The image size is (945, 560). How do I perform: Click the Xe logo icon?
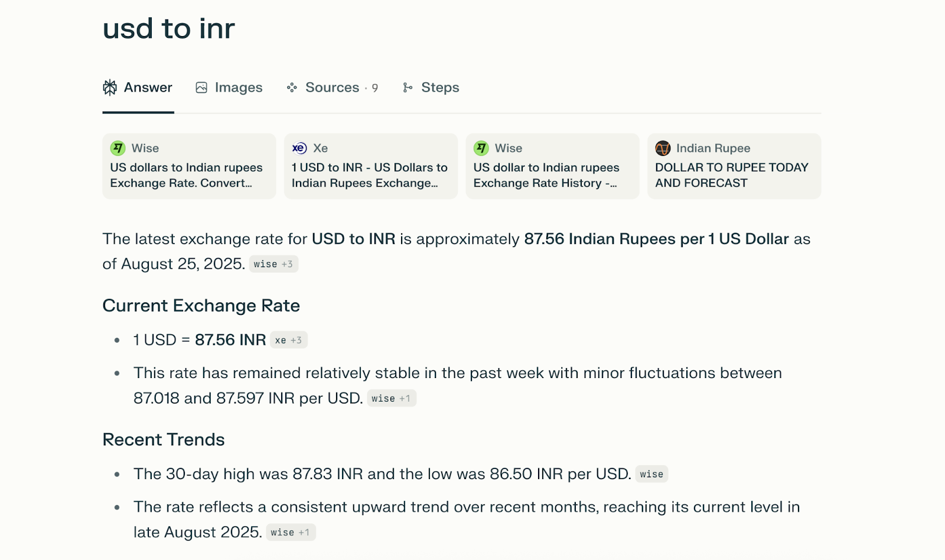pos(299,148)
